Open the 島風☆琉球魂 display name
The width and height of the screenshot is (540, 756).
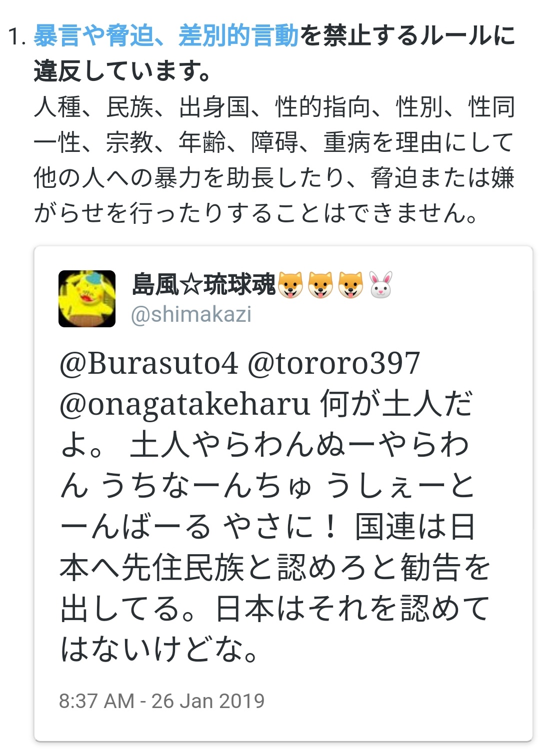pos(203,285)
